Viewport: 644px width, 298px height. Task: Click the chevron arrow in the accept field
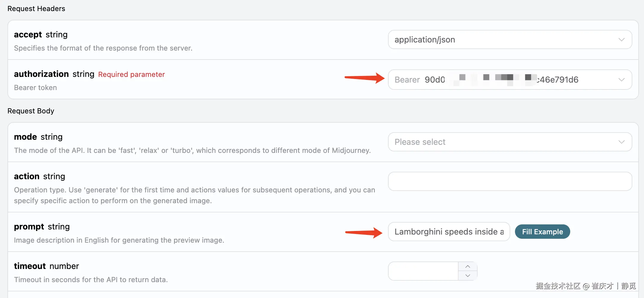coord(621,40)
